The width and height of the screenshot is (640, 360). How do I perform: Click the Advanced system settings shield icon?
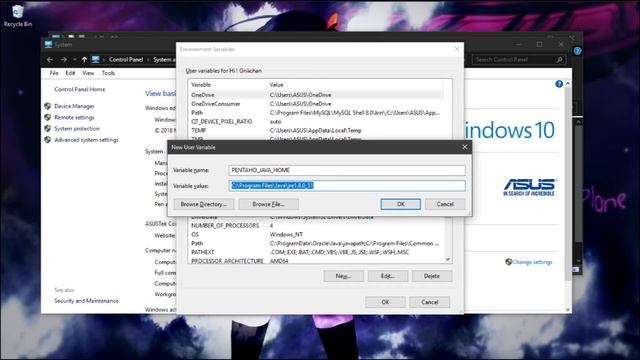point(48,140)
